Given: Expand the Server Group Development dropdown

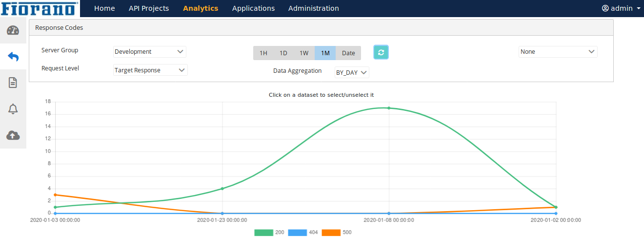Looking at the screenshot, I should (150, 52).
